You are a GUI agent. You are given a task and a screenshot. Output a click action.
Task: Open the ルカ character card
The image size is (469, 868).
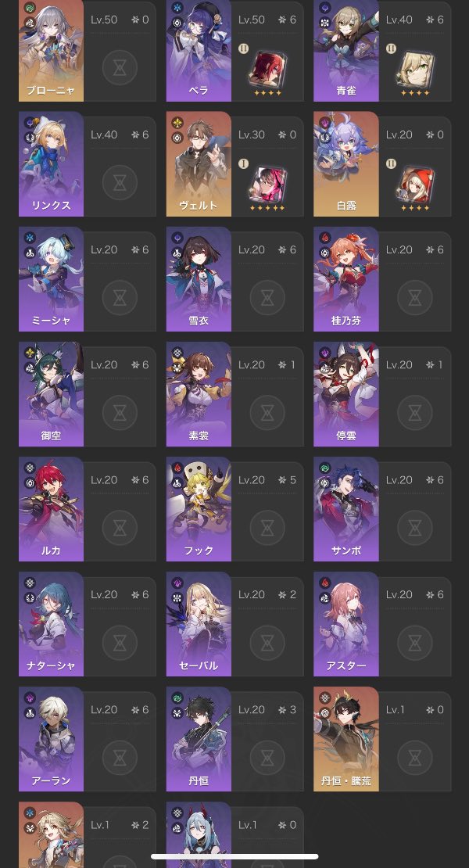tap(51, 509)
